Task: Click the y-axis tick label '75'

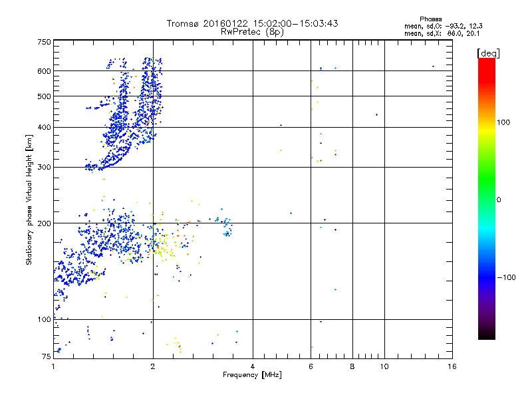Action: [x=47, y=356]
